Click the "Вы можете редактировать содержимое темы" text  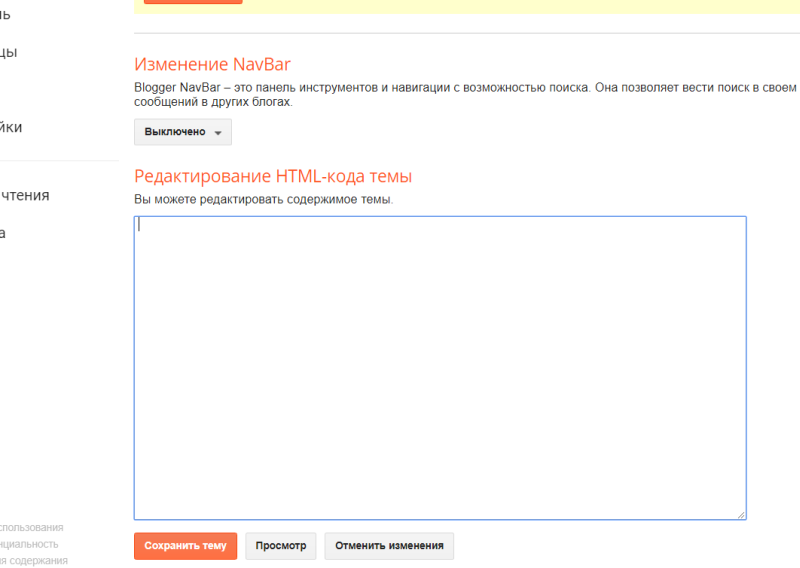[264, 199]
